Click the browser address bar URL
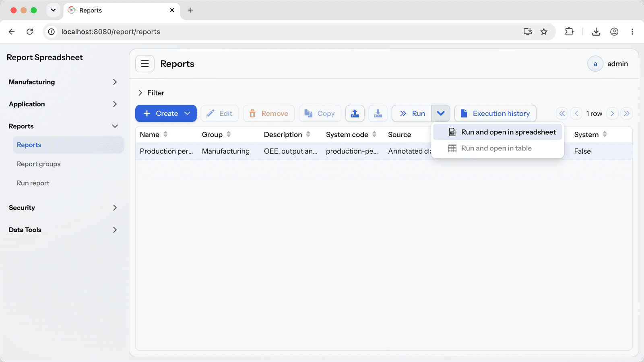 111,32
